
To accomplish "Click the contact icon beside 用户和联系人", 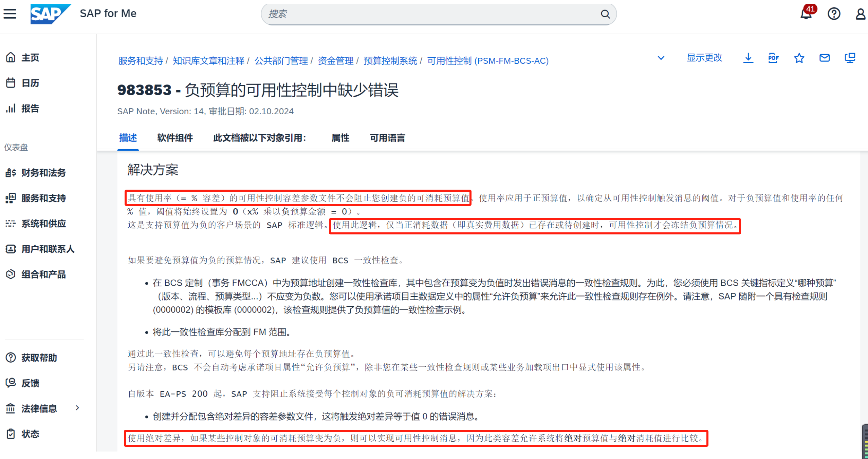I will point(11,249).
